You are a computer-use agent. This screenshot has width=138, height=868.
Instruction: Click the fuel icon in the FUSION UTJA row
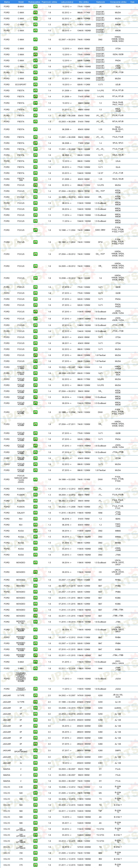[35, 489]
